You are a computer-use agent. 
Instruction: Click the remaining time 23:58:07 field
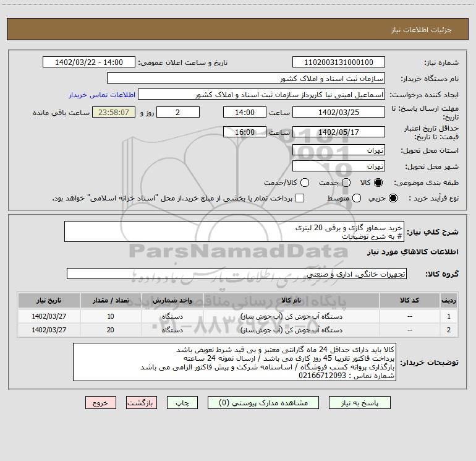click(x=114, y=112)
